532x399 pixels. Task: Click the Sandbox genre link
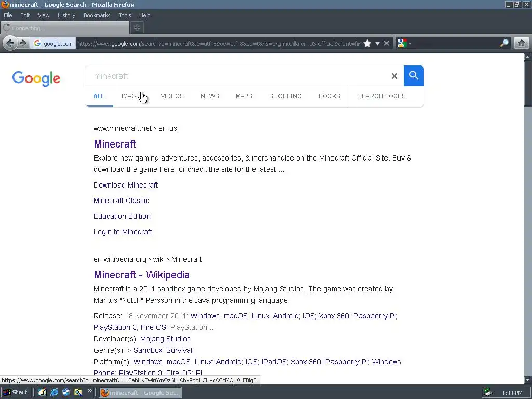pyautogui.click(x=148, y=350)
